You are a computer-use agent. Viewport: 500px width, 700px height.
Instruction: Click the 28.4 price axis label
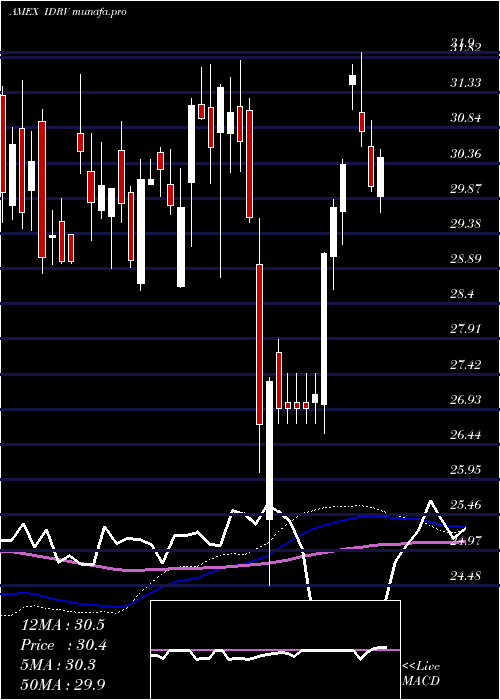pyautogui.click(x=462, y=294)
